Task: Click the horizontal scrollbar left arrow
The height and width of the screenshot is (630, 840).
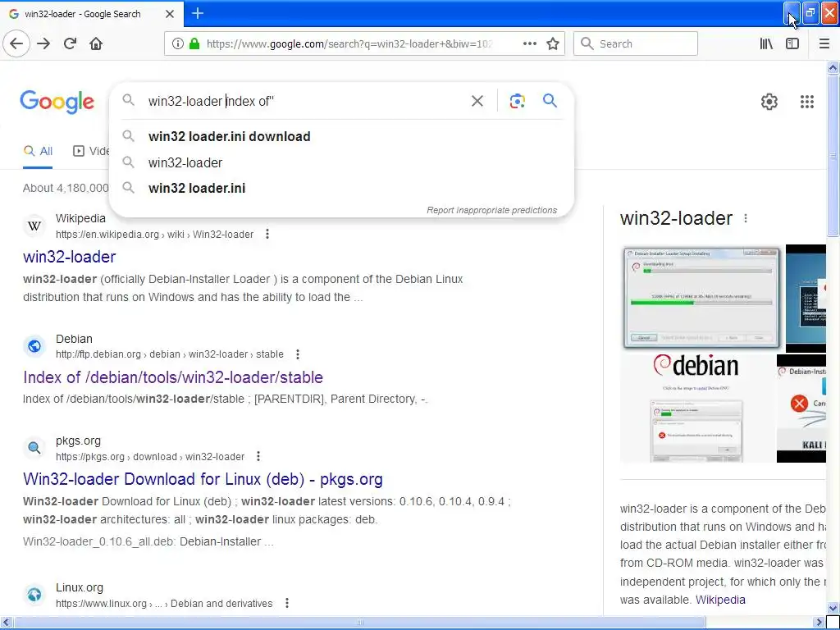Action: [7, 623]
